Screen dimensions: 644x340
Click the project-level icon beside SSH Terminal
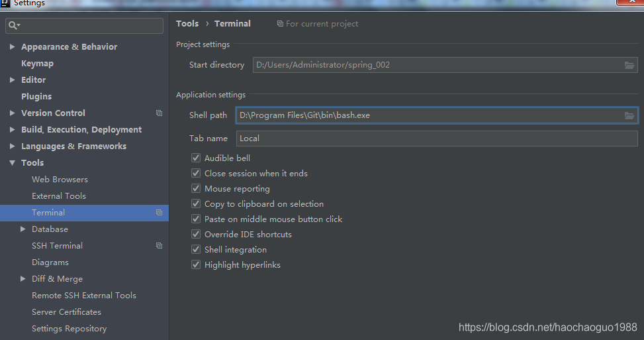pyautogui.click(x=159, y=246)
